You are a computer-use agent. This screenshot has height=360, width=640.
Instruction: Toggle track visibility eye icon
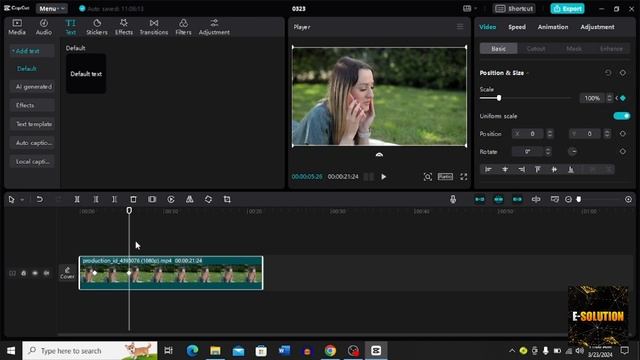[x=35, y=273]
